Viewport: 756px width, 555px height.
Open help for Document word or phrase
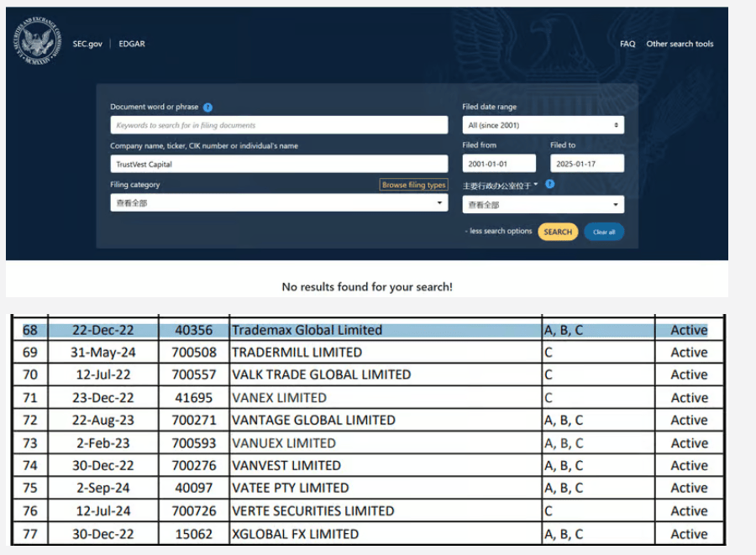207,107
